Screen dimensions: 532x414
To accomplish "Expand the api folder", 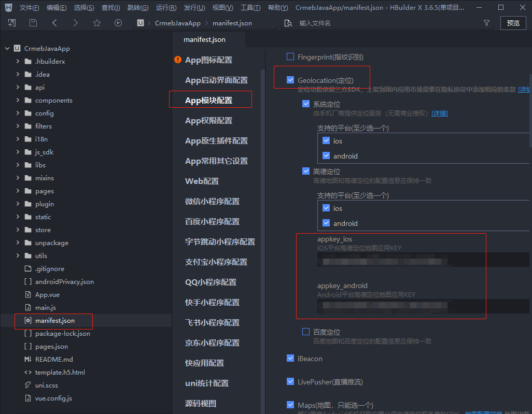I will (x=18, y=87).
